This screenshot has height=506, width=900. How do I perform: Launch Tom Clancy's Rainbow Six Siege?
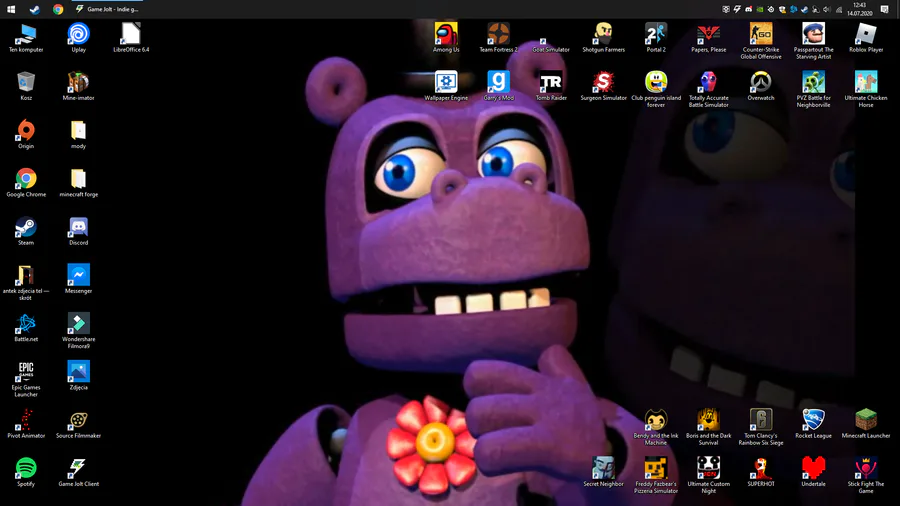(x=761, y=427)
